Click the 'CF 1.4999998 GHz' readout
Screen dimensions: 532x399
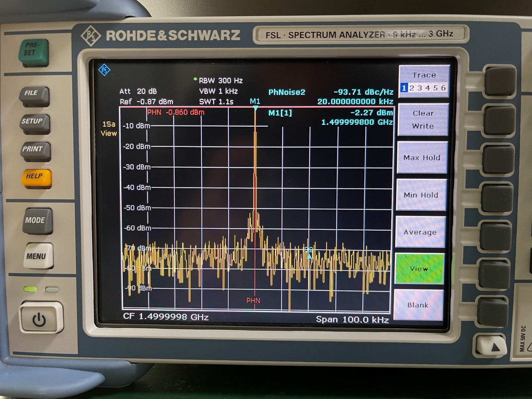click(x=166, y=317)
